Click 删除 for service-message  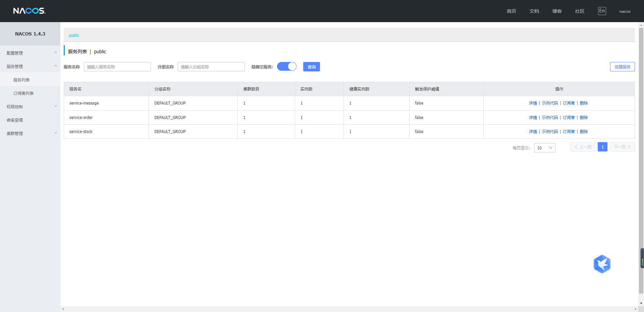[x=584, y=103]
